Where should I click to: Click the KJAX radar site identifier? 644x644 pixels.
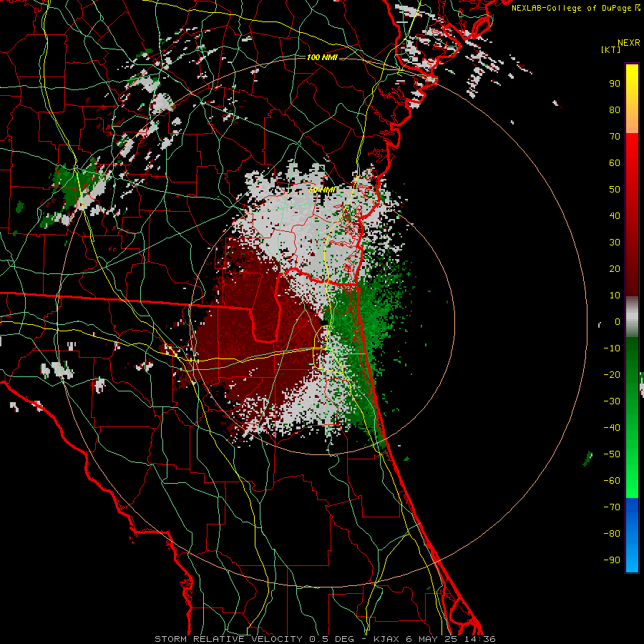[387, 639]
